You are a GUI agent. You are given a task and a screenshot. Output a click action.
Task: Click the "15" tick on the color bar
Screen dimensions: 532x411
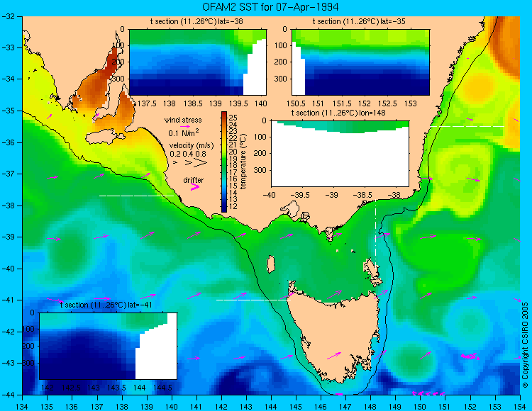pos(233,186)
